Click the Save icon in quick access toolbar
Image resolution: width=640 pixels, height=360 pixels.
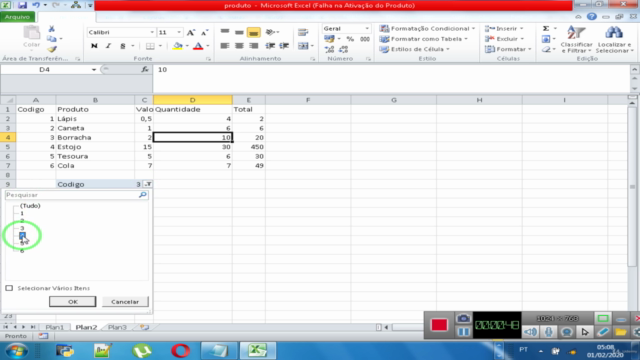(x=22, y=5)
